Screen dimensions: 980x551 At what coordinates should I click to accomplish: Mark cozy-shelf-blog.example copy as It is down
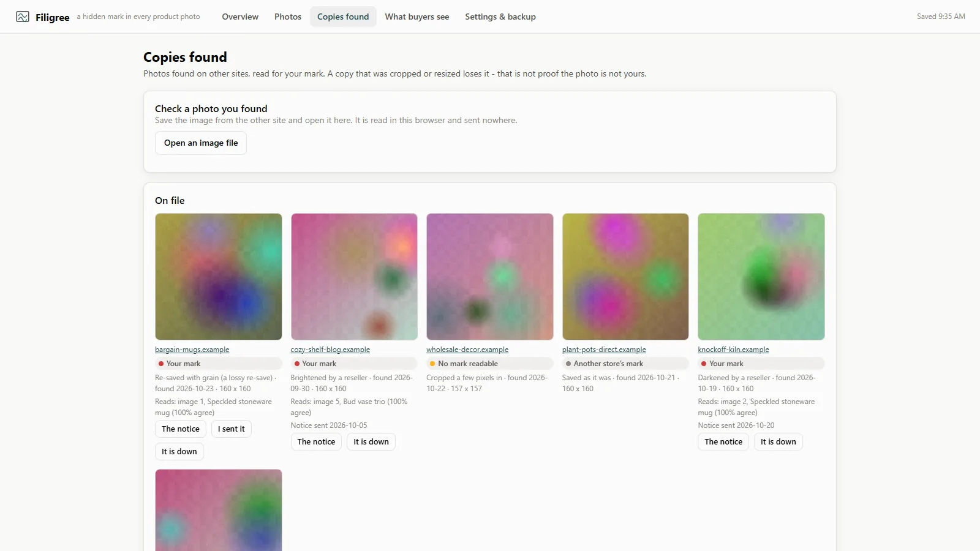click(371, 442)
